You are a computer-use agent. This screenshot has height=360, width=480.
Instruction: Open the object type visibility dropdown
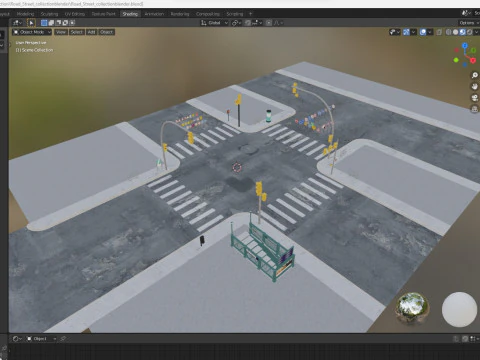coord(395,32)
